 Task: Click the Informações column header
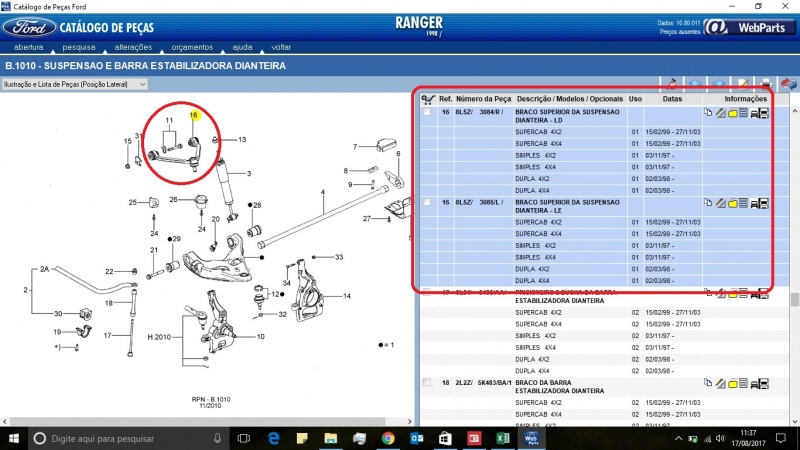click(x=745, y=99)
